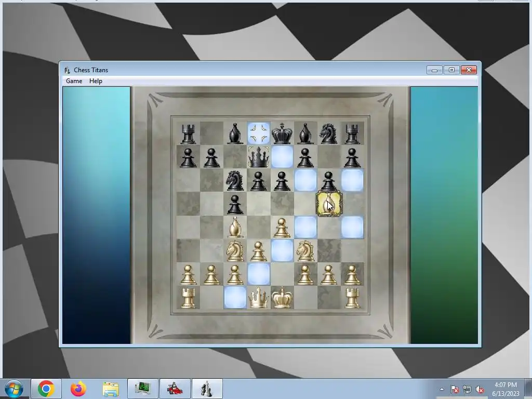Select the white queen on d1
The width and height of the screenshot is (532, 399).
click(x=259, y=298)
